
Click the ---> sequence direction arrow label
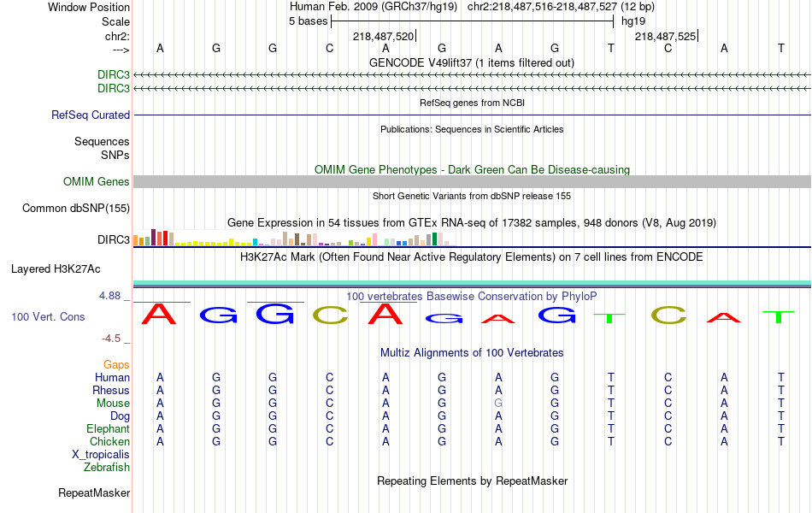[x=121, y=50]
